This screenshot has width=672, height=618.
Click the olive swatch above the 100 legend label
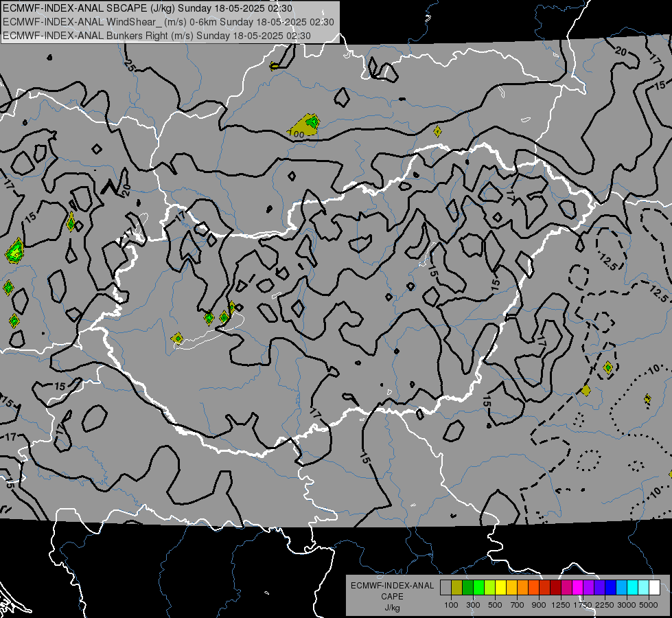457,588
